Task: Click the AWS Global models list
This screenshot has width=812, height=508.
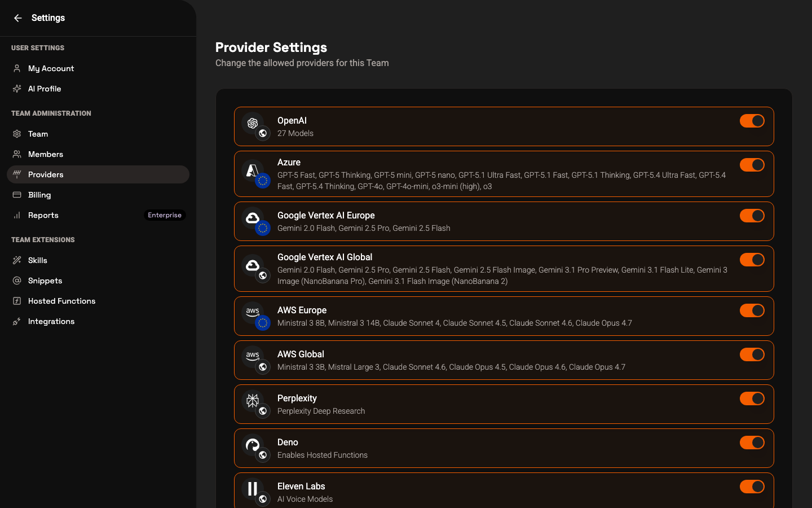Action: coord(451,367)
